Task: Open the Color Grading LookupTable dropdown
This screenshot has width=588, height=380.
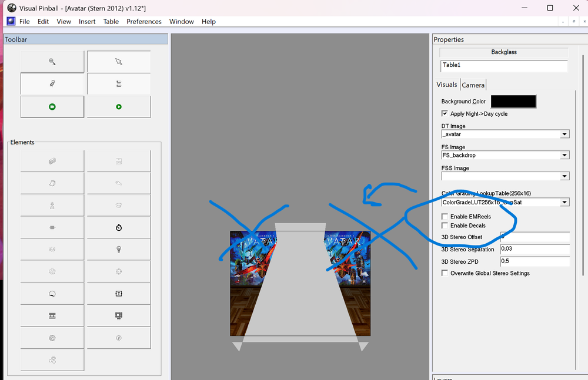Action: [564, 203]
